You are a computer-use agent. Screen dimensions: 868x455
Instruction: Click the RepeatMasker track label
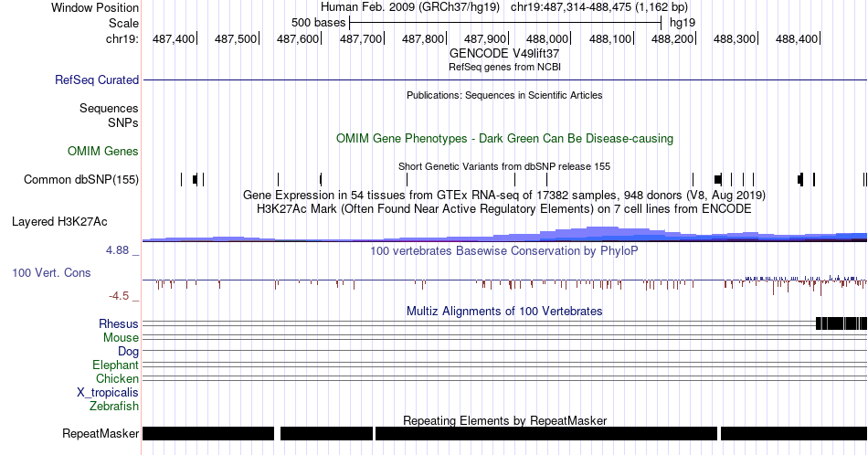coord(101,433)
